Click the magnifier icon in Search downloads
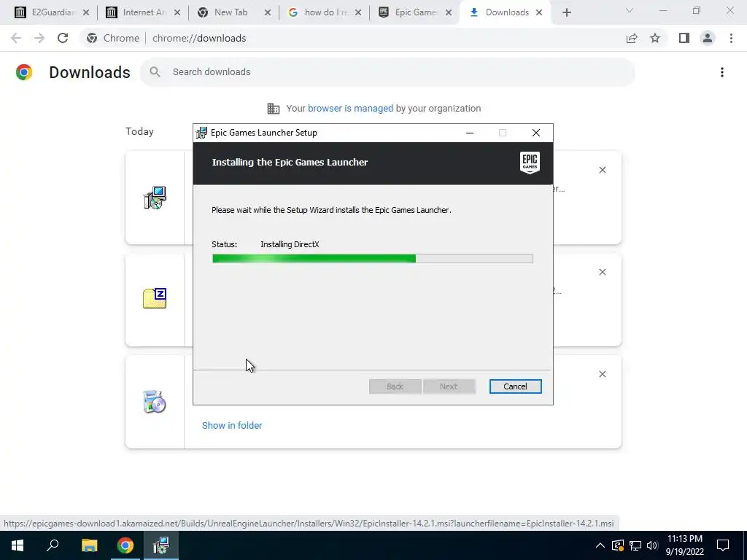 [155, 72]
